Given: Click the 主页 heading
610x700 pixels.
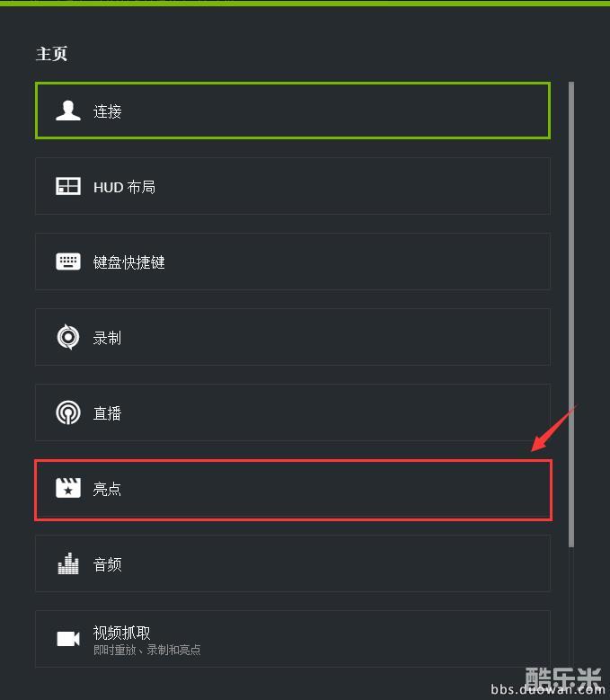Looking at the screenshot, I should 52,54.
